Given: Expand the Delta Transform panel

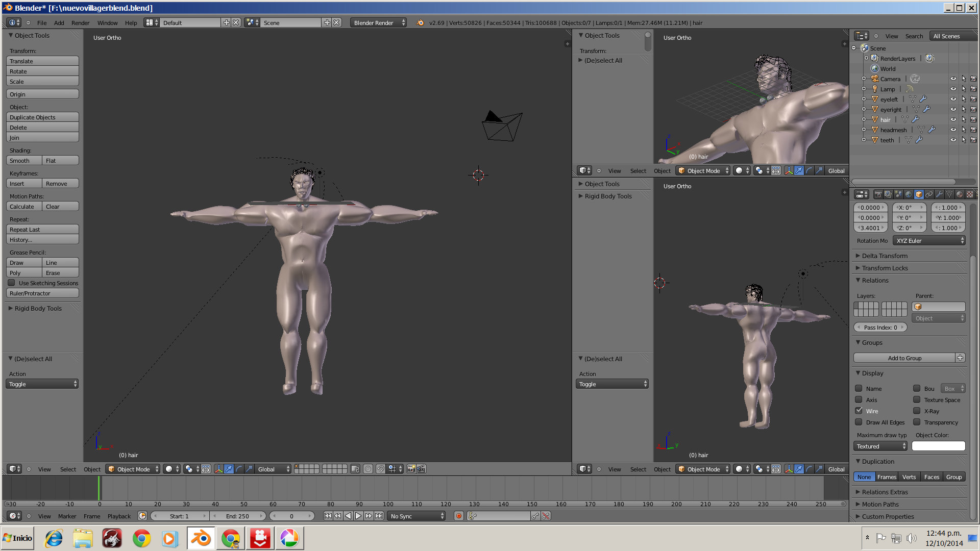Looking at the screenshot, I should click(x=885, y=256).
